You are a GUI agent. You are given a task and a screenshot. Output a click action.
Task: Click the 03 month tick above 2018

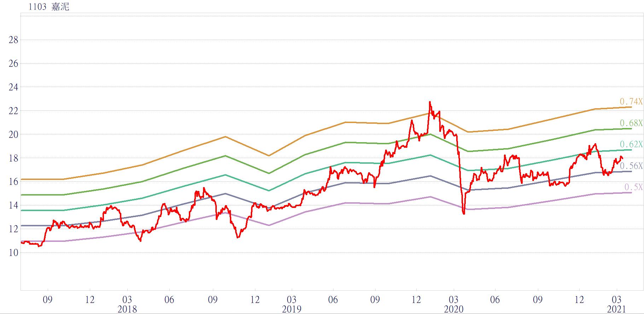(127, 300)
